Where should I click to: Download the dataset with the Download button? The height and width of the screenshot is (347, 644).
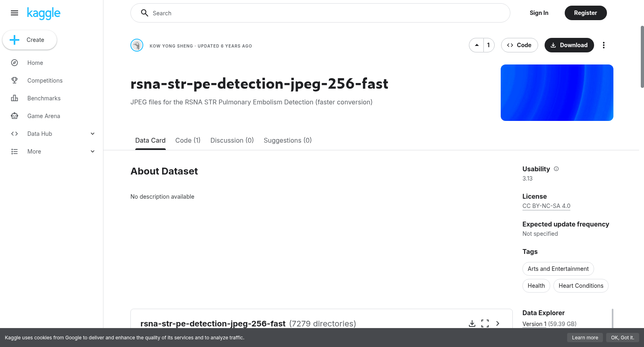(569, 45)
